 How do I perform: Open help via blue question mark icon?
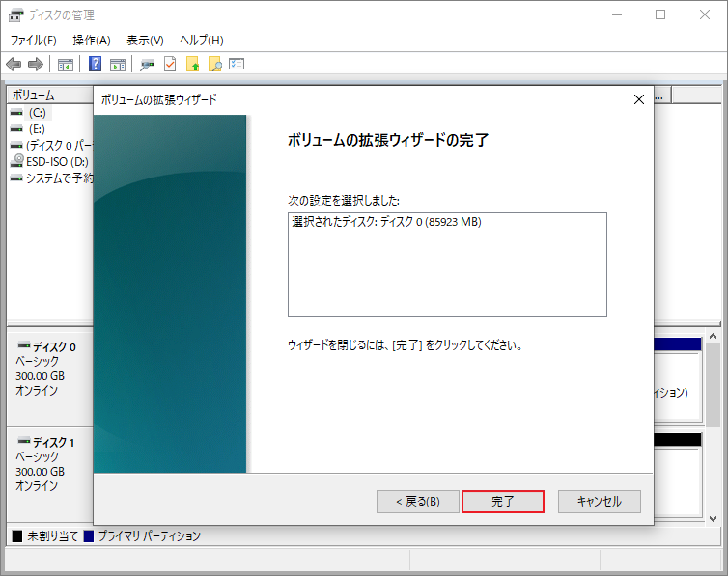[95, 64]
